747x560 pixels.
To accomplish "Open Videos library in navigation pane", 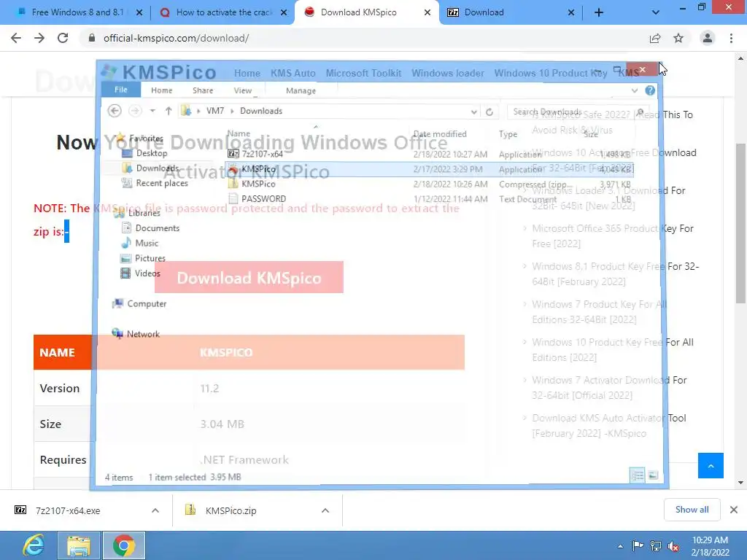I will pyautogui.click(x=147, y=273).
